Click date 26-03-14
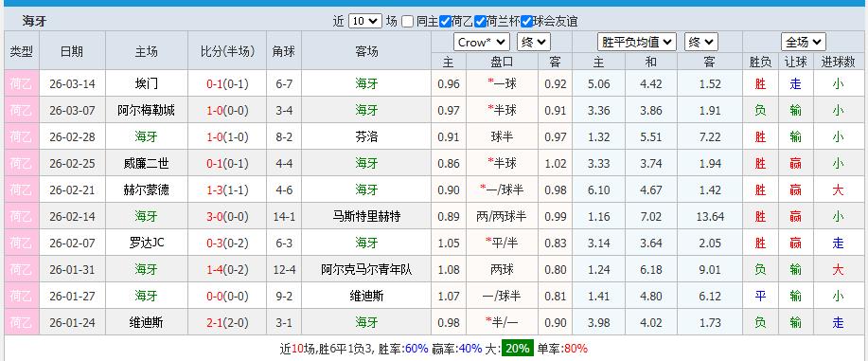The width and height of the screenshot is (868, 361). tap(72, 84)
